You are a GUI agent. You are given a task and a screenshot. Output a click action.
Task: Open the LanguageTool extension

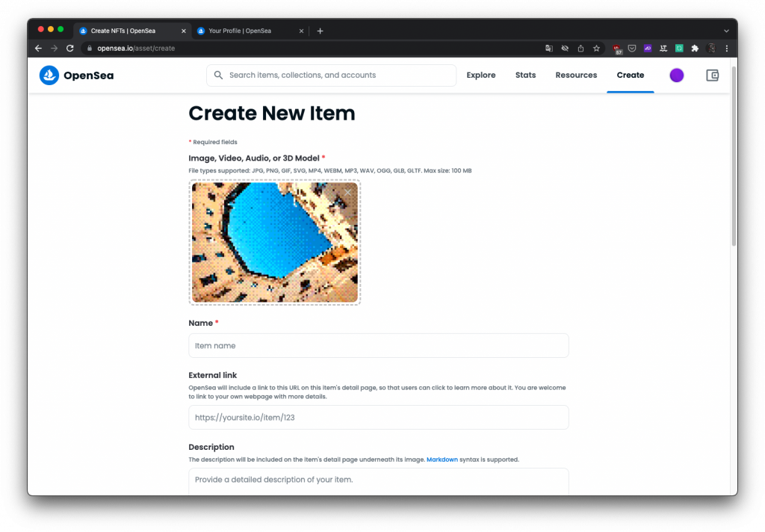point(663,49)
